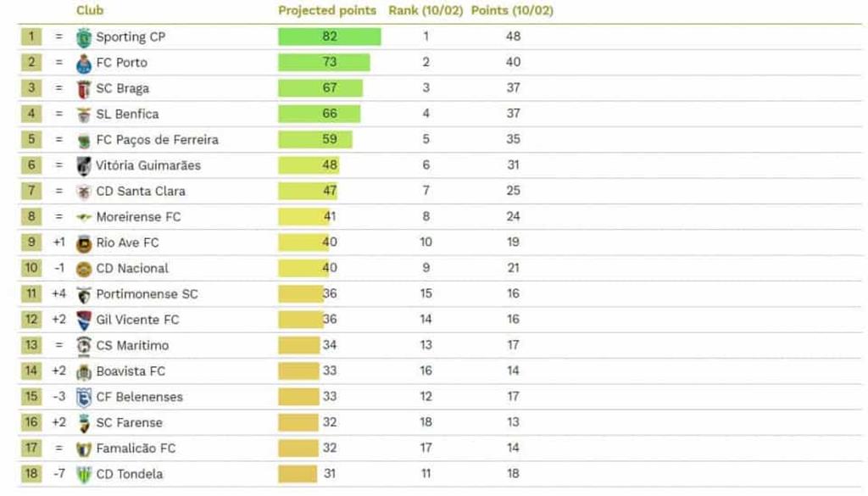The image size is (868, 496).
Task: Open the FC Paços de Ferreira name
Action: coord(157,140)
